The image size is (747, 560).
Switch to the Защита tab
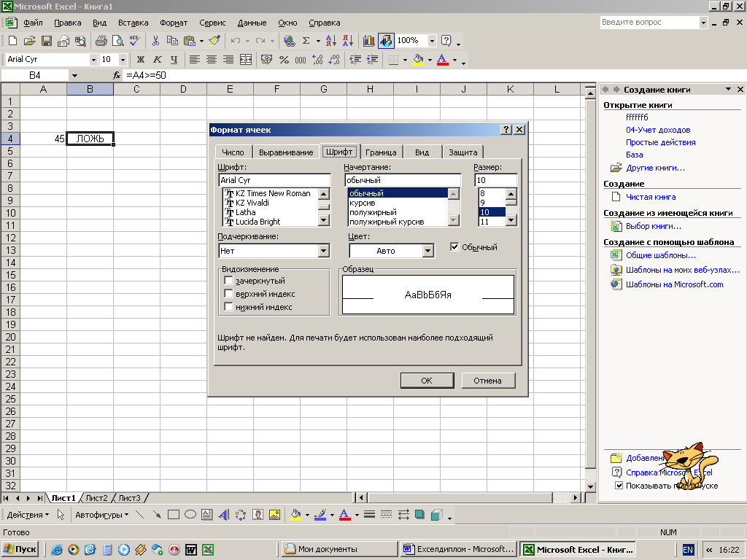pyautogui.click(x=463, y=152)
